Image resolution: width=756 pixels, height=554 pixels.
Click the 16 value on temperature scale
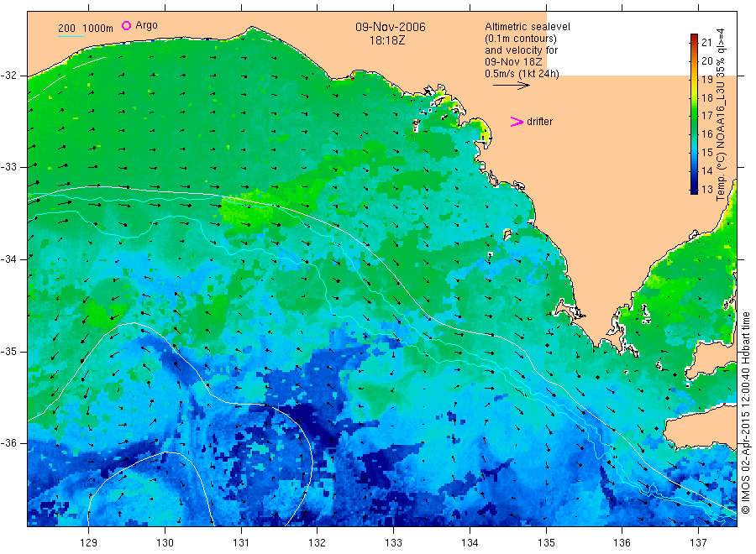click(706, 134)
